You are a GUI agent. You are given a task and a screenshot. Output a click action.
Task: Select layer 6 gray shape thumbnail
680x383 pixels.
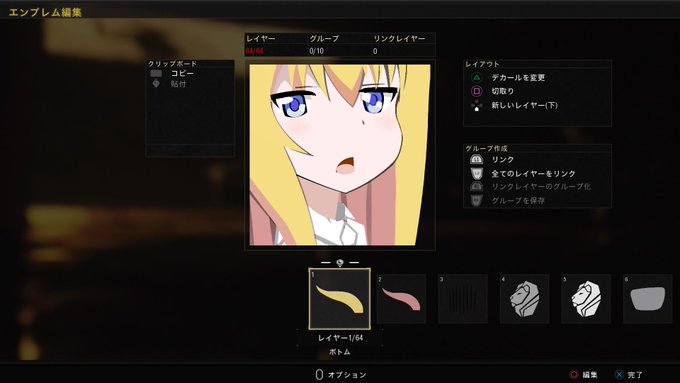tap(647, 299)
